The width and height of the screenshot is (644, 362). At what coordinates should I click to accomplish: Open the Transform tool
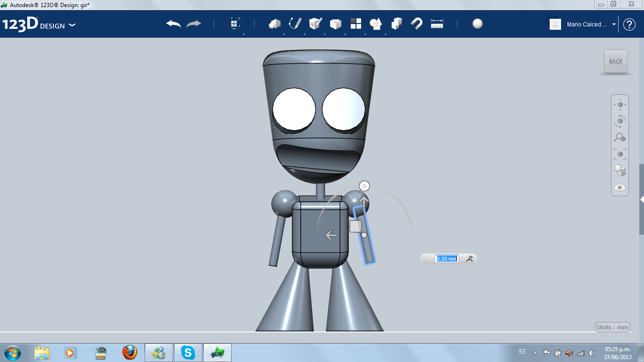point(235,24)
